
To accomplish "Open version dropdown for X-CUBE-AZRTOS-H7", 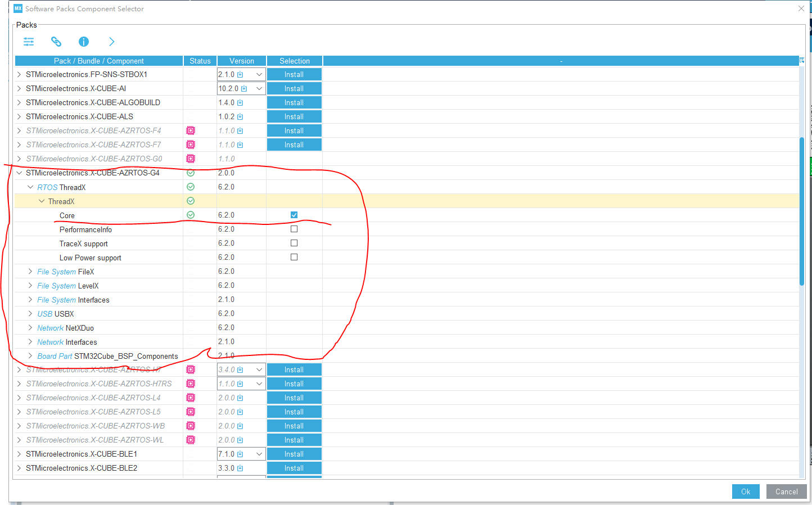I will coord(259,369).
